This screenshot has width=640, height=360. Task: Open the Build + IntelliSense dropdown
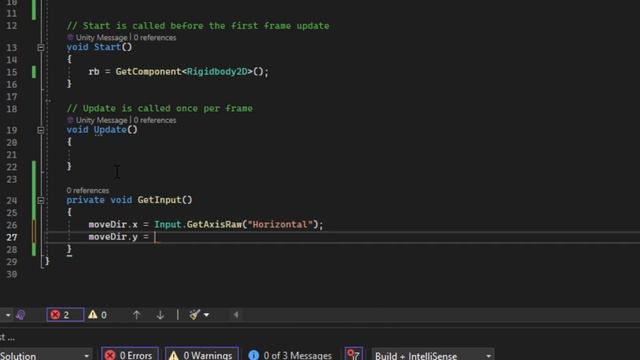(x=433, y=355)
